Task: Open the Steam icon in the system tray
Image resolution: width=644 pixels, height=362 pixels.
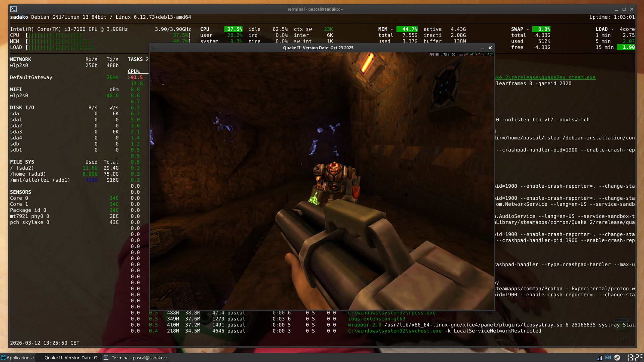Action: [x=618, y=358]
